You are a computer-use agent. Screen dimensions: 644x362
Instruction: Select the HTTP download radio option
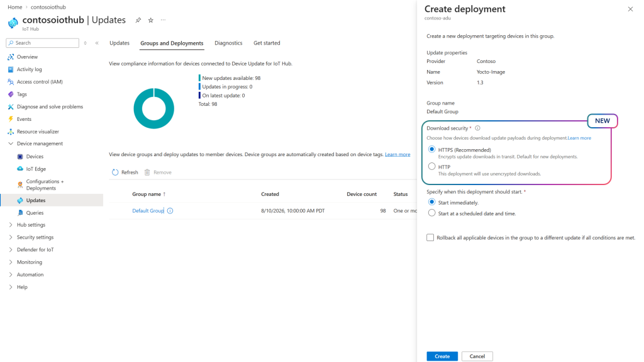click(431, 167)
